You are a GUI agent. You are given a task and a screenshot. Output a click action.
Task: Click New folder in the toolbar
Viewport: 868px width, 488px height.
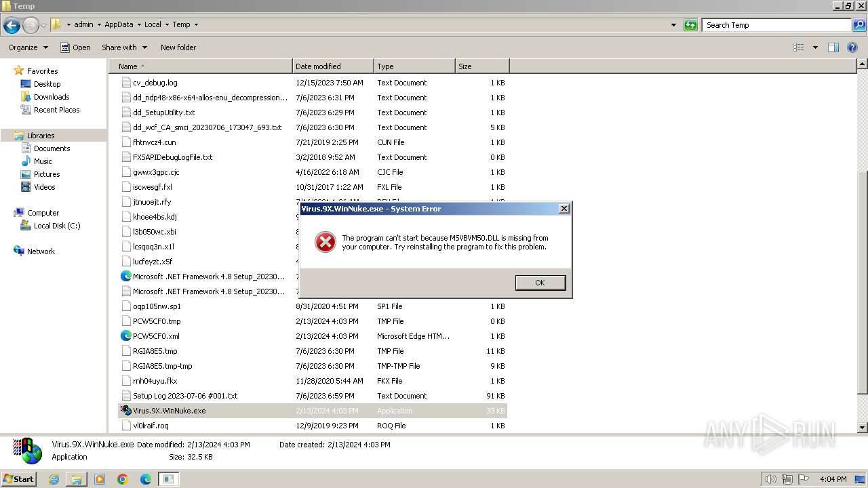pyautogui.click(x=178, y=47)
